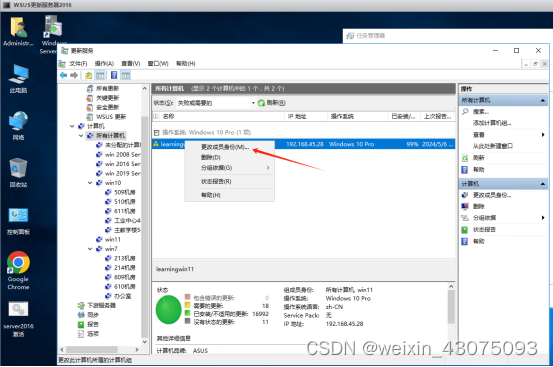Open the 窗口(W) menu
Viewport: 553px width, 367px height.
coord(158,63)
